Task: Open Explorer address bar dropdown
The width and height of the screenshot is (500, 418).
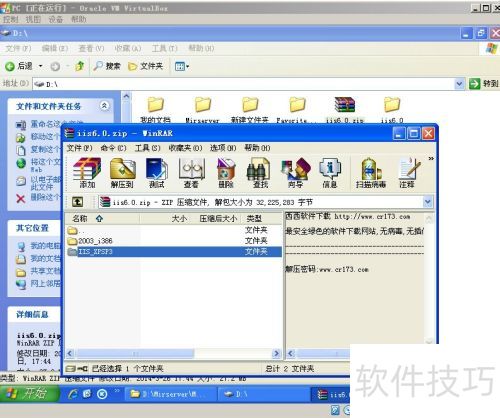Action: (460, 84)
